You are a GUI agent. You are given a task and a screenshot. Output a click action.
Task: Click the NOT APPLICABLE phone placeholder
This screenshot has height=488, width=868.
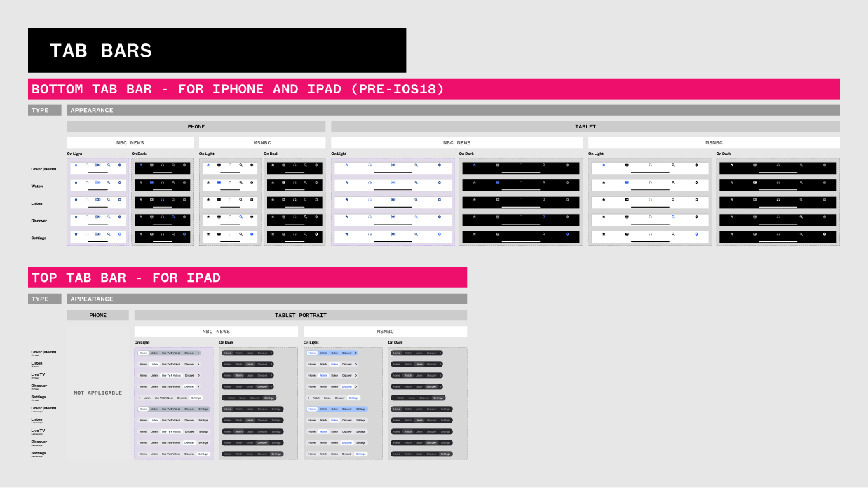97,393
